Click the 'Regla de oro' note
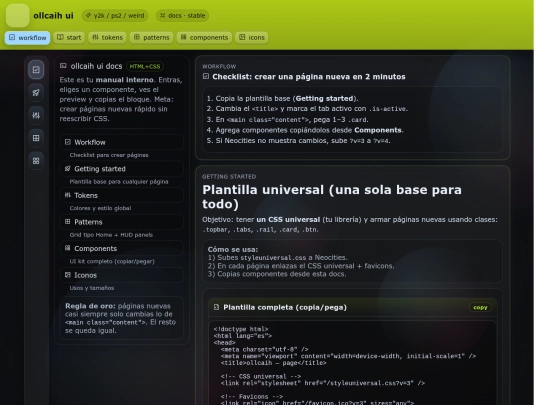Image resolution: width=540 pixels, height=405 pixels. [x=121, y=318]
